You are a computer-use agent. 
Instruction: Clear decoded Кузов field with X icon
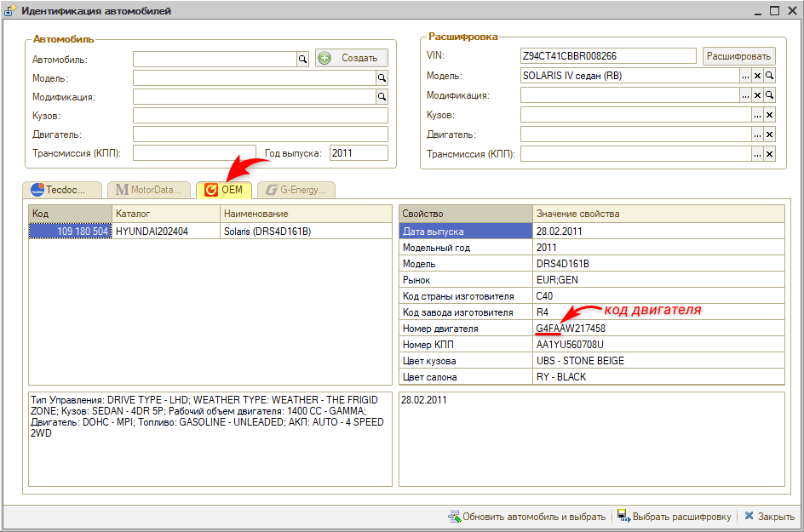pos(769,115)
